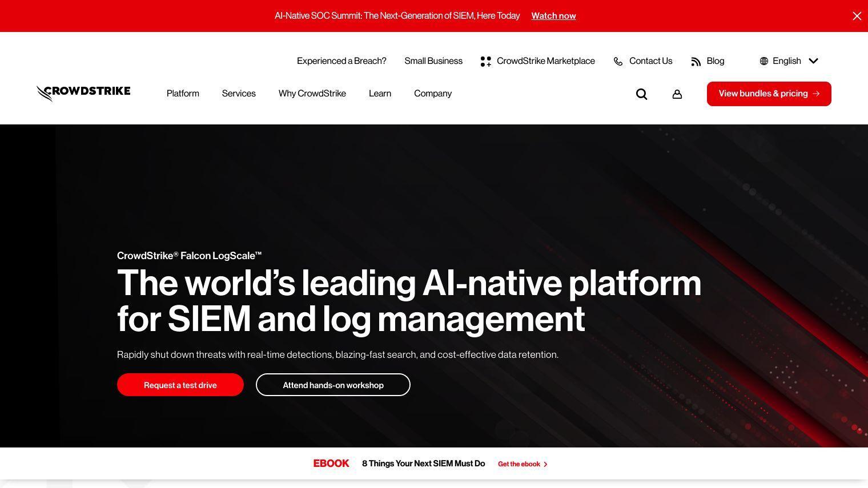This screenshot has width=868, height=488.
Task: Close the red announcement banner
Action: point(857,16)
